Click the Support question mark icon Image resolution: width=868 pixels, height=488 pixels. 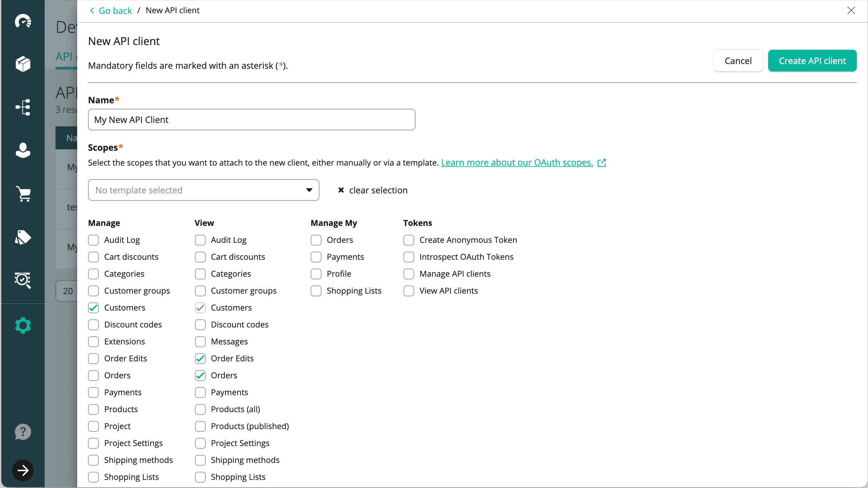tap(23, 432)
